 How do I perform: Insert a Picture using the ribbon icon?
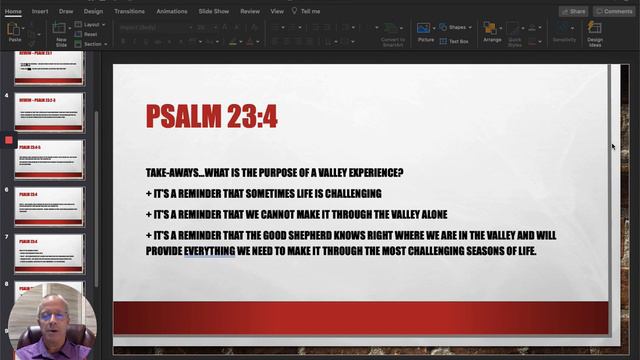coord(423,28)
